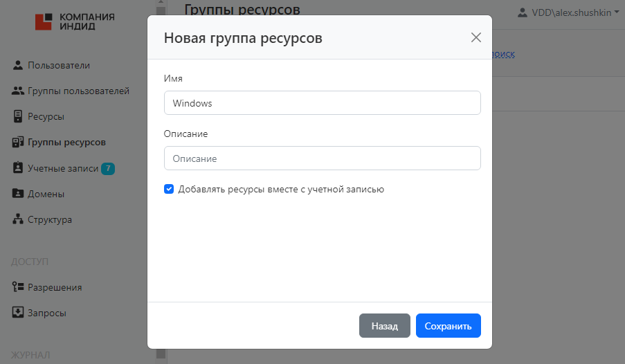Click the Permissions key icon
The height and width of the screenshot is (364, 625).
(18, 287)
